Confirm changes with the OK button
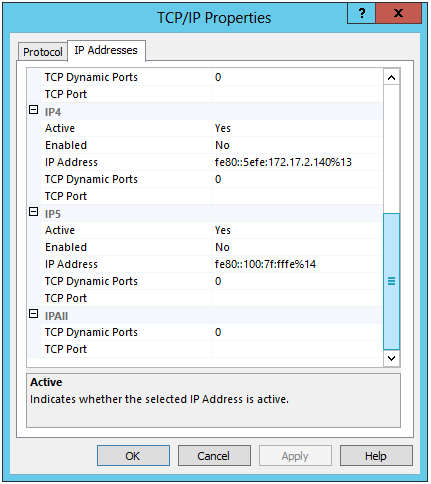This screenshot has width=431, height=484. (133, 456)
